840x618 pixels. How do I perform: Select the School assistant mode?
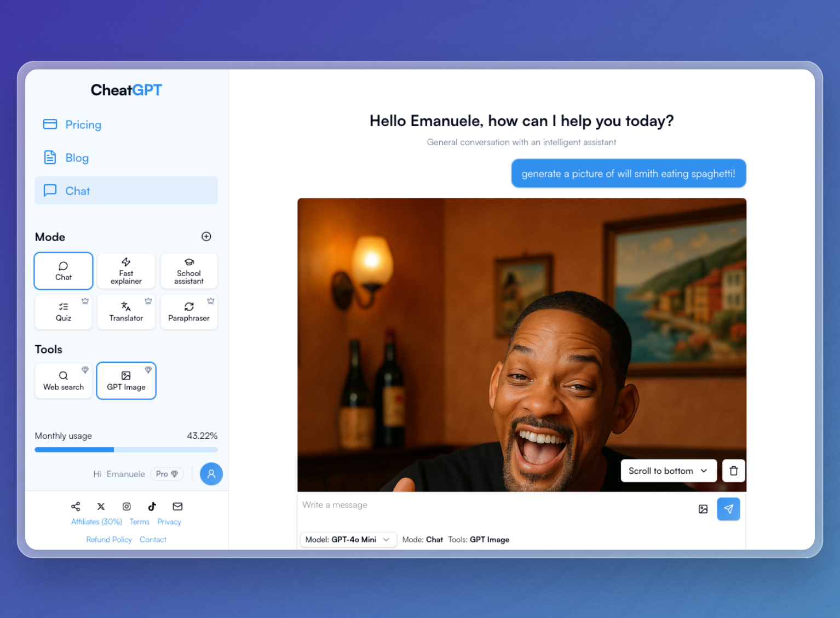tap(189, 271)
